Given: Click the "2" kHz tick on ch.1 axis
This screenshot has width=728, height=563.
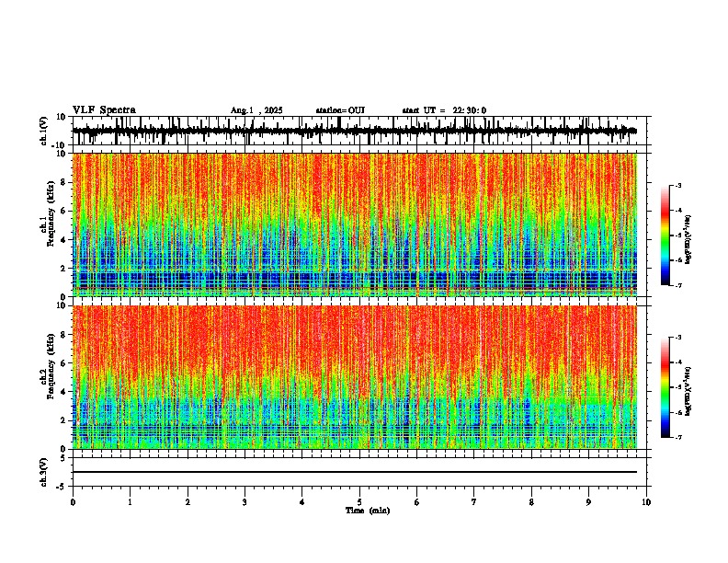Looking at the screenshot, I should click(x=63, y=268).
